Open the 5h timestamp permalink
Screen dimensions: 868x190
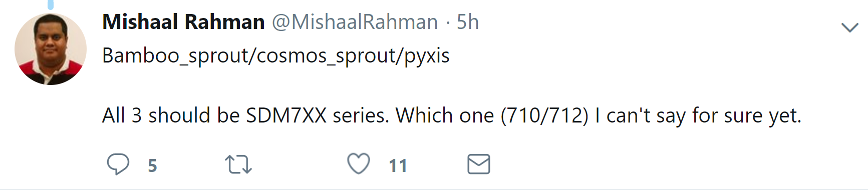point(468,22)
